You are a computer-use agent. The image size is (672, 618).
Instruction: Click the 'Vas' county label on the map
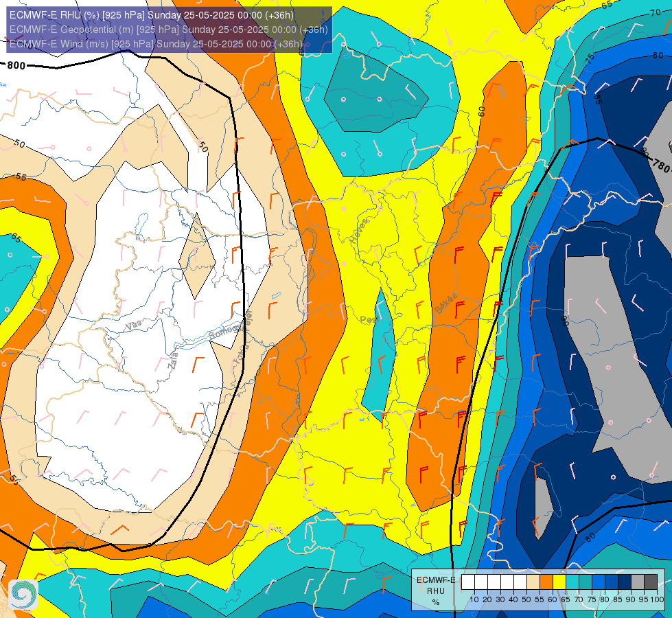coord(133,325)
